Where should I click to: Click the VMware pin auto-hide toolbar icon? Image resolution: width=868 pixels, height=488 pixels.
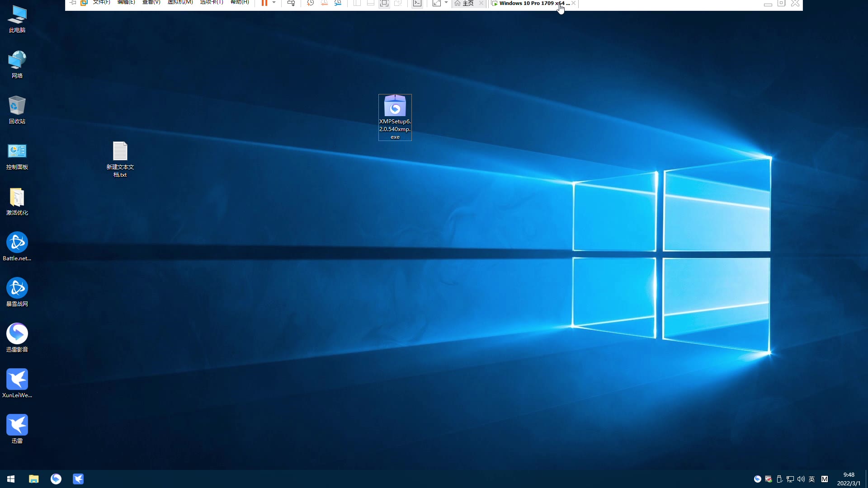73,3
